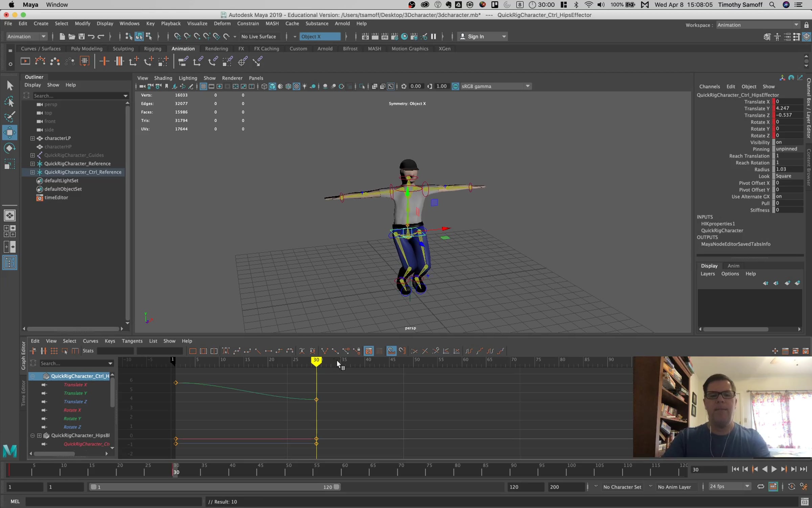Switch to the Anim layer tab

733,266
